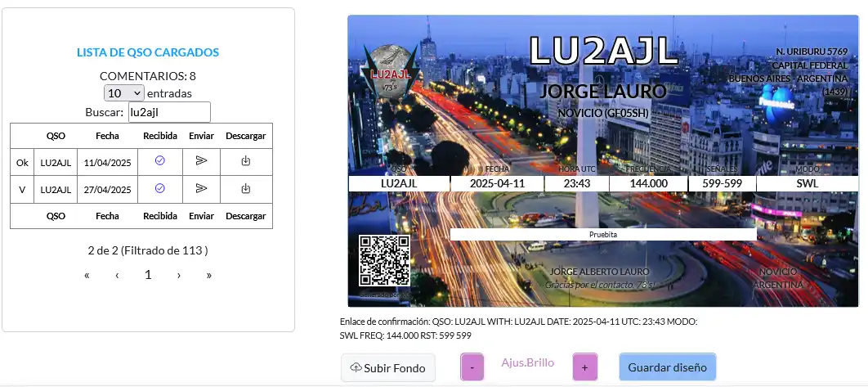Screen dimensions: 868x387
Task: Download the QSL dated 27/04/2025
Action: [245, 189]
